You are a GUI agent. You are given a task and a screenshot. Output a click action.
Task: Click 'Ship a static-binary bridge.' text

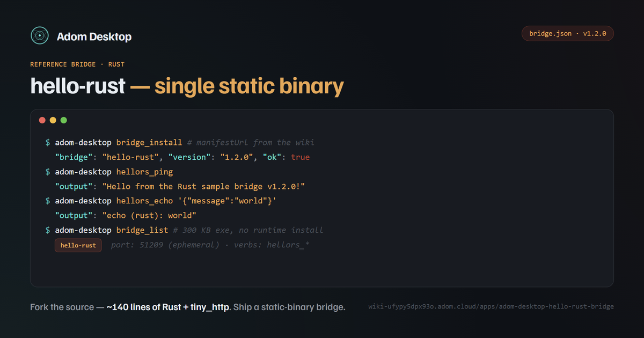[290, 307]
